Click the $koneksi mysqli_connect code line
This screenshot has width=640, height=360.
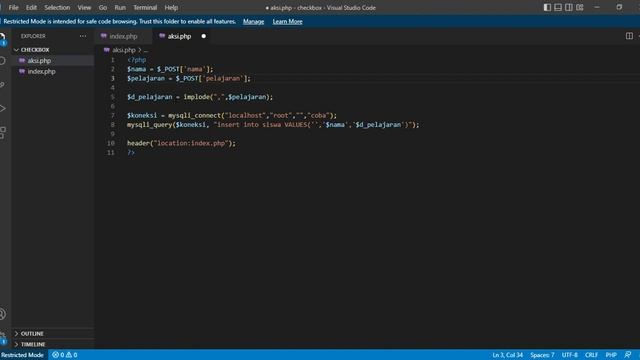coord(232,116)
